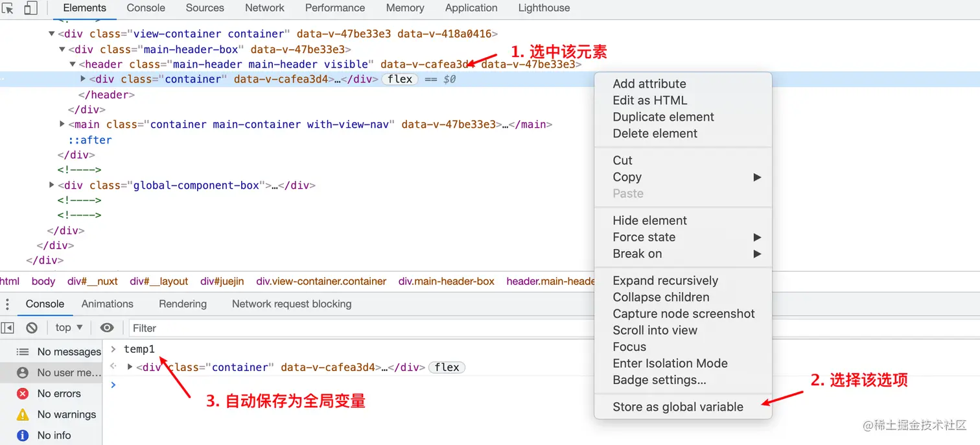Toggle the flex badge in Elements
The width and height of the screenshot is (980, 445).
click(400, 79)
